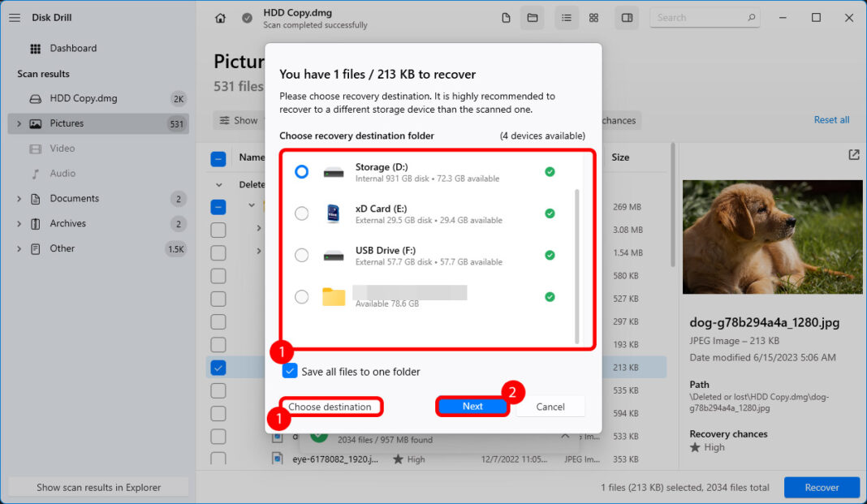Open preview in external window icon
This screenshot has width=867, height=504.
click(853, 155)
